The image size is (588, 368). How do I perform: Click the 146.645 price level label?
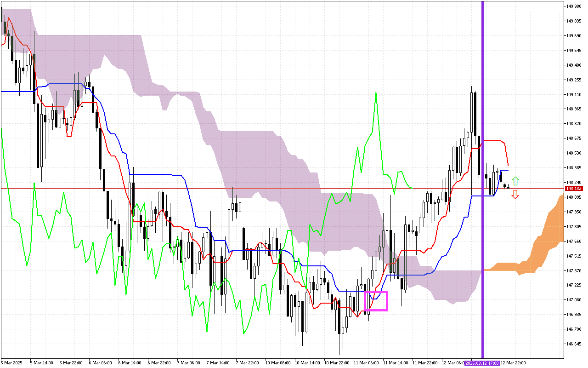click(x=574, y=344)
